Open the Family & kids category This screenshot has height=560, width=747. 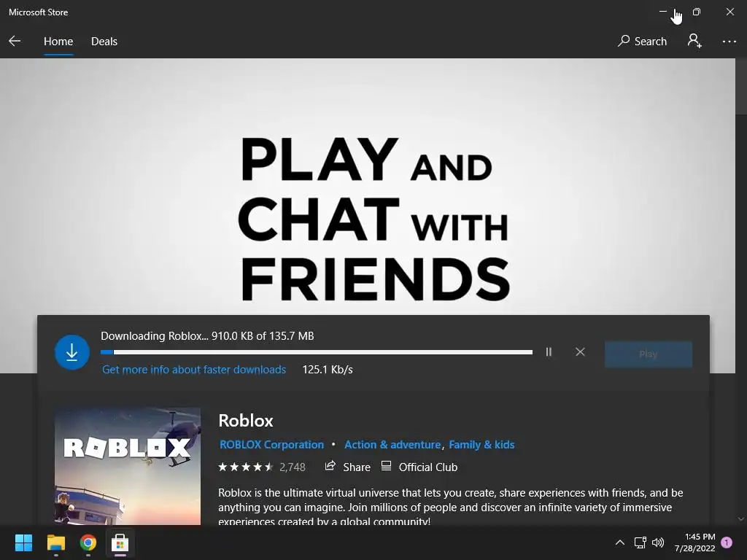(x=481, y=445)
